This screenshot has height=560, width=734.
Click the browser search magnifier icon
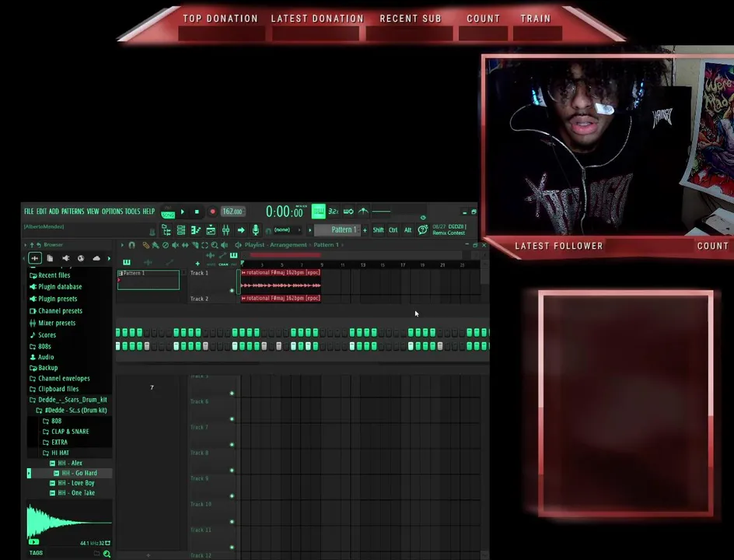[x=107, y=554]
